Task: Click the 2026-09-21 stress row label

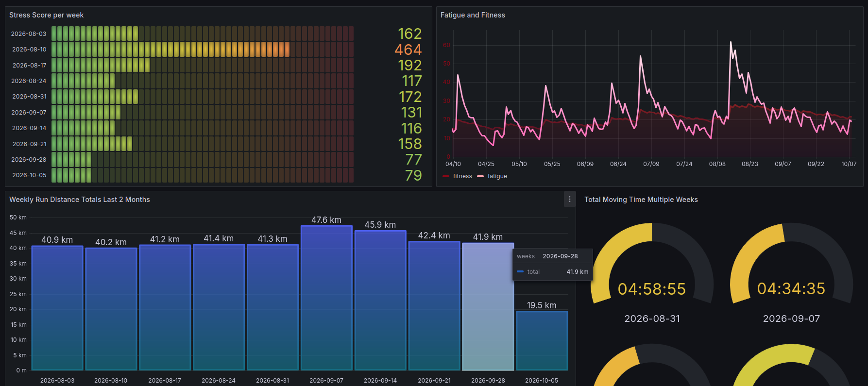Action: coord(29,144)
